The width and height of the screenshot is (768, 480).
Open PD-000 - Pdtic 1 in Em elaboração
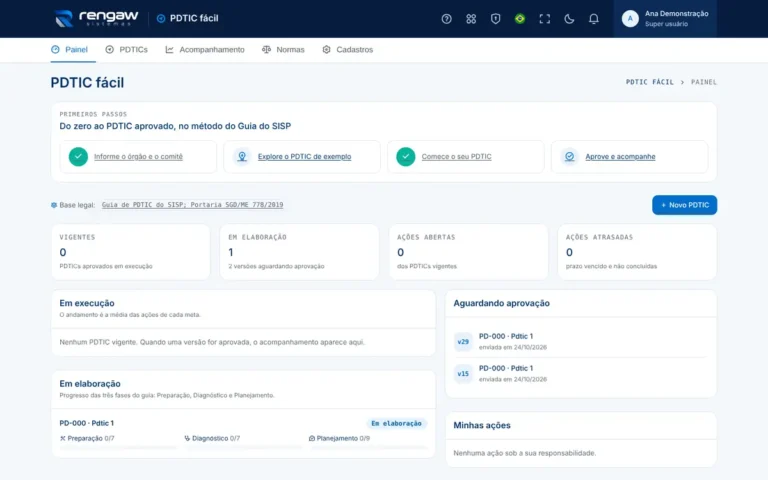point(86,423)
